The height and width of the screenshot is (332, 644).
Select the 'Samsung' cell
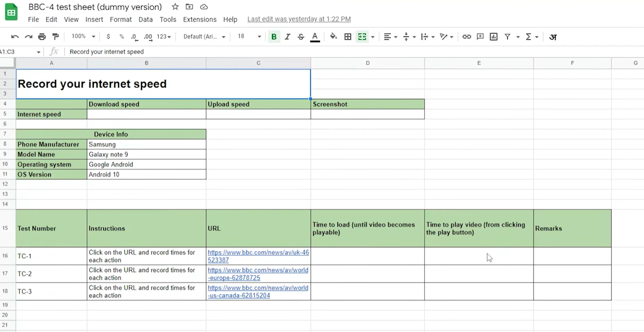(146, 144)
